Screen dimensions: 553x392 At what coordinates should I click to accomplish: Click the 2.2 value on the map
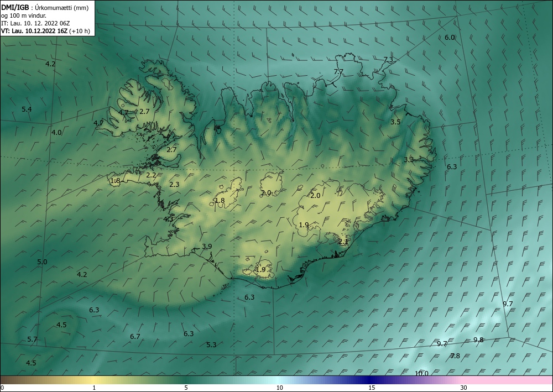[x=151, y=175]
